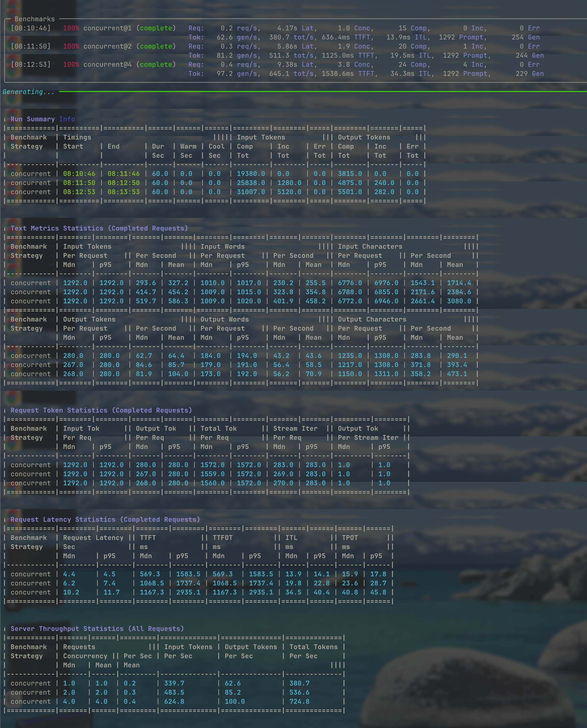Select end time 08:12:50 in Run Summary
This screenshot has height=728, width=587.
point(124,183)
